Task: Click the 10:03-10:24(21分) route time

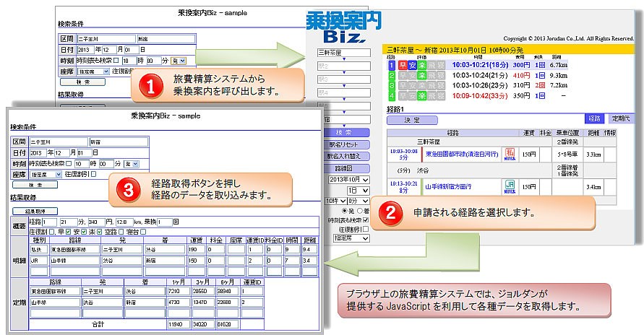Action: tap(480, 75)
